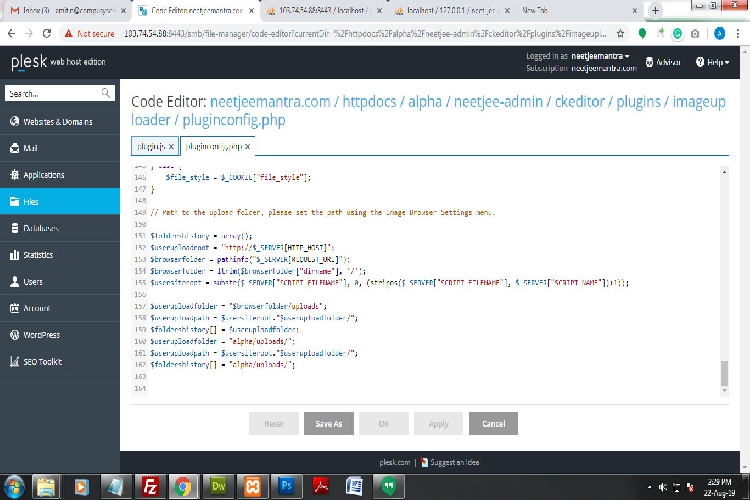Viewport: 750px width, 500px height.
Task: Open FileZilla from taskbar
Action: (150, 487)
